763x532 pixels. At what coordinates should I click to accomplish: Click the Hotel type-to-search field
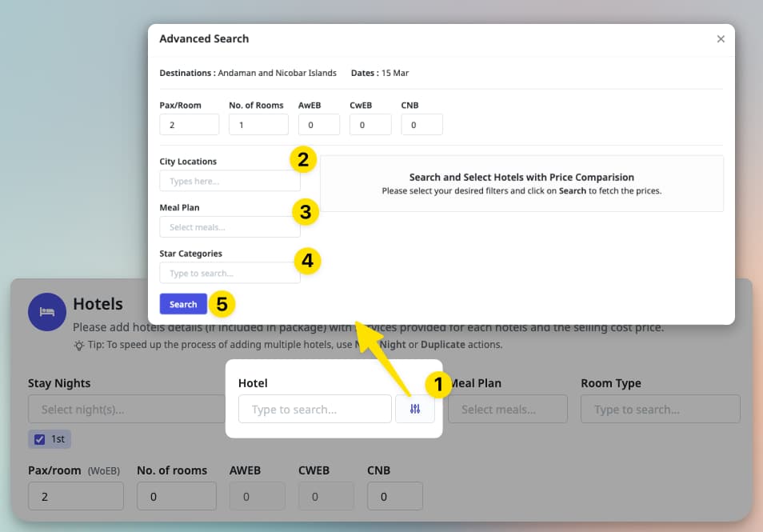(314, 409)
